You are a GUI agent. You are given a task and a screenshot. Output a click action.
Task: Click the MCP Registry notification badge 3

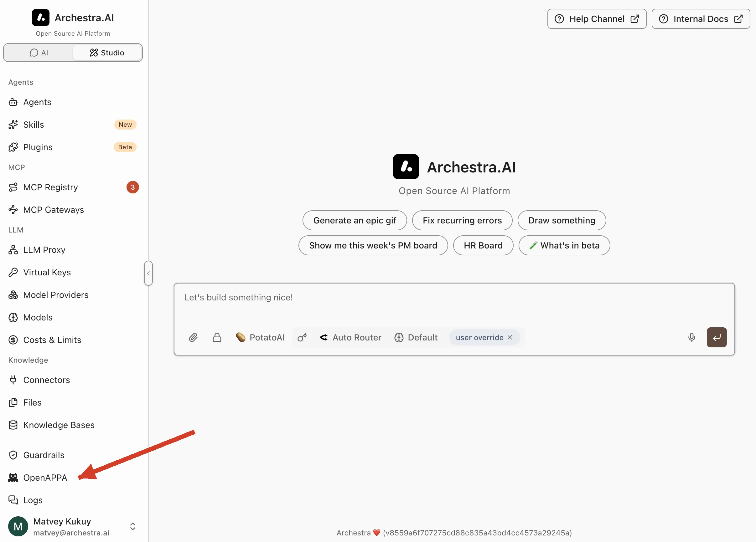pyautogui.click(x=133, y=187)
